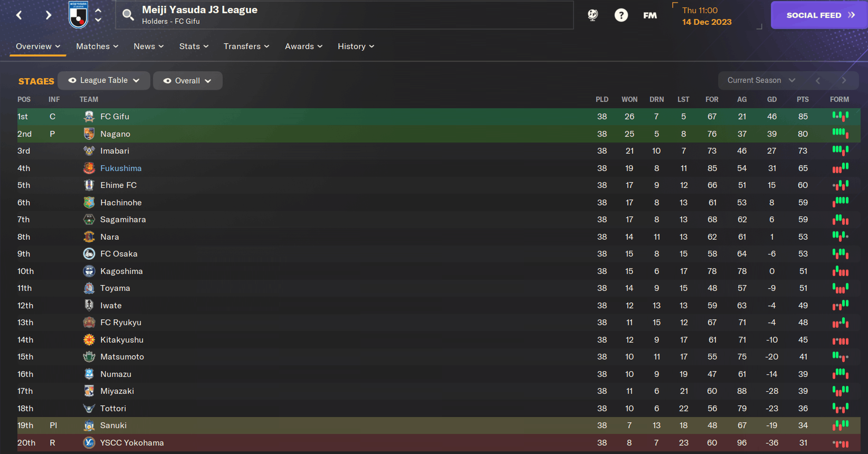Viewport: 868px width, 454px height.
Task: Click the FC Gifu club badge
Action: coord(89,117)
